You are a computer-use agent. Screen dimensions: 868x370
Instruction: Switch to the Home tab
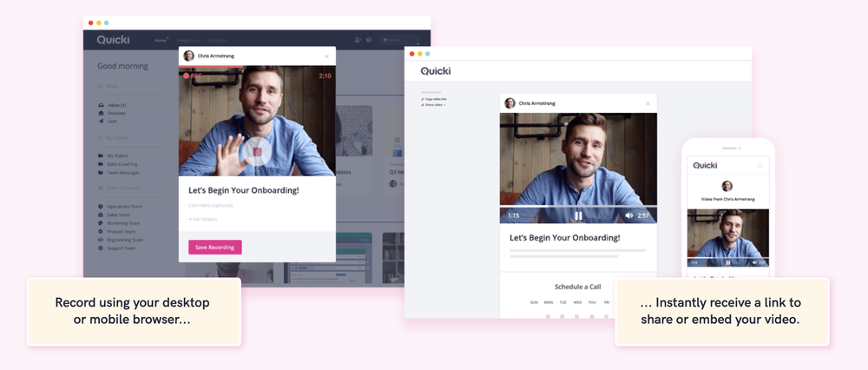(x=161, y=41)
